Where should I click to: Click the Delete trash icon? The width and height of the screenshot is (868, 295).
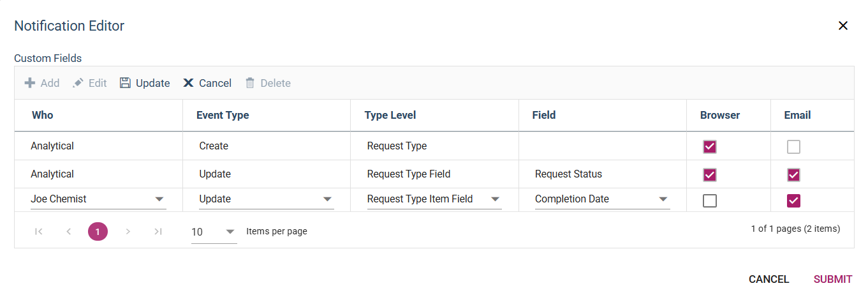point(250,83)
